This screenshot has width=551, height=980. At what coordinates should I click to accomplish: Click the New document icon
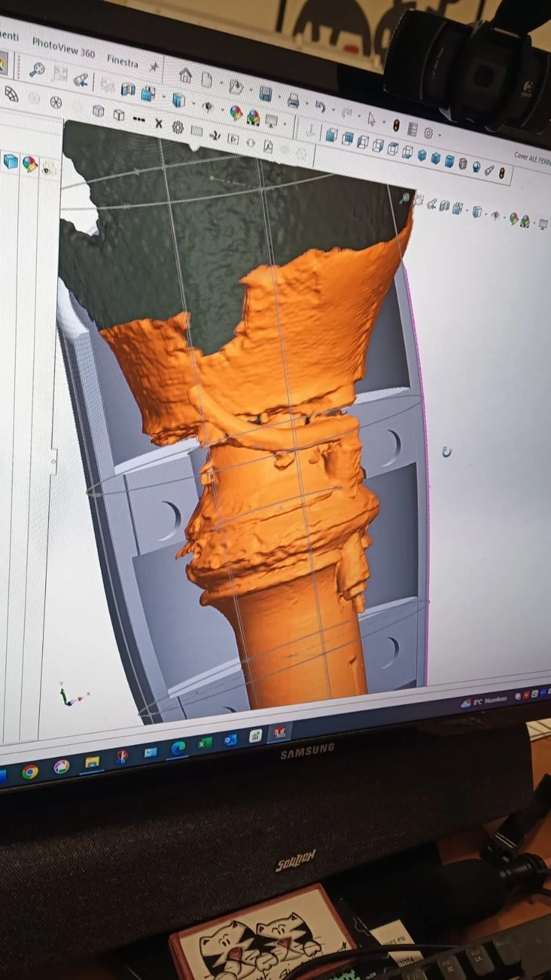click(x=206, y=80)
